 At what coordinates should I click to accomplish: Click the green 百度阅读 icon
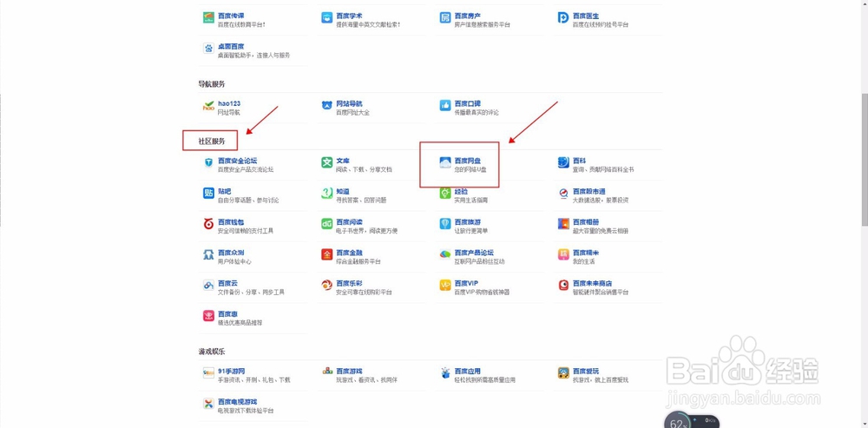[326, 224]
